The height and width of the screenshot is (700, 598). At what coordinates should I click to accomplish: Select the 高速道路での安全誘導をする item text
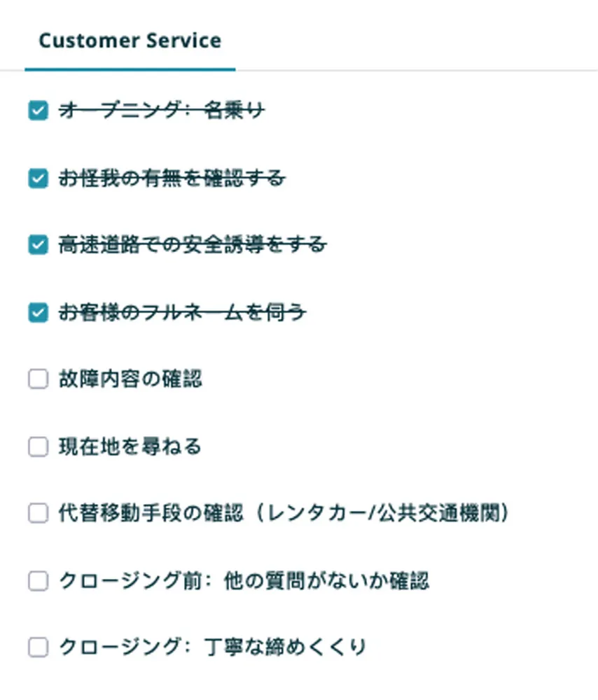click(x=192, y=245)
